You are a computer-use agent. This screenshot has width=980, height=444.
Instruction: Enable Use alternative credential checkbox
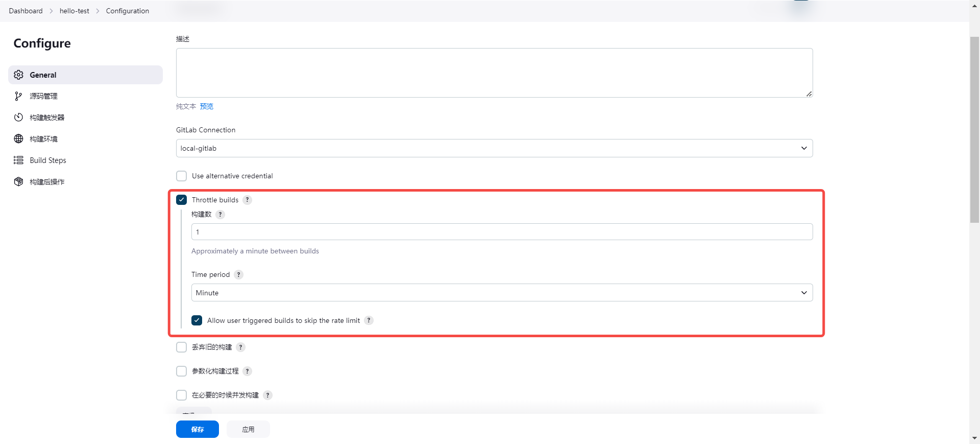(x=182, y=176)
